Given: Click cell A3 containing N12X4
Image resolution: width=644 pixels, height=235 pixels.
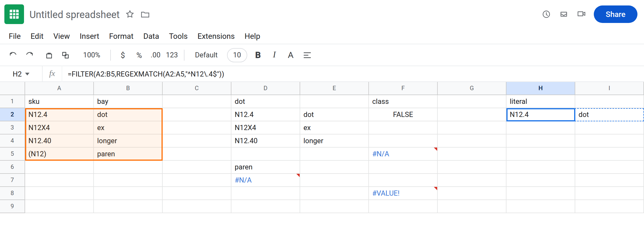Looking at the screenshot, I should [x=59, y=128].
